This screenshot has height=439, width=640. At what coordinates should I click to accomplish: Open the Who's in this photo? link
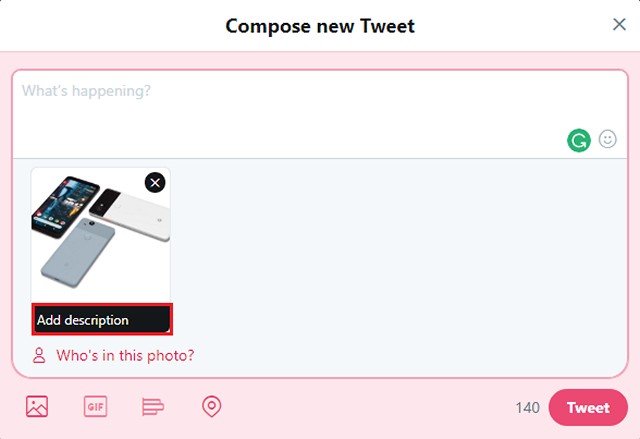[125, 355]
